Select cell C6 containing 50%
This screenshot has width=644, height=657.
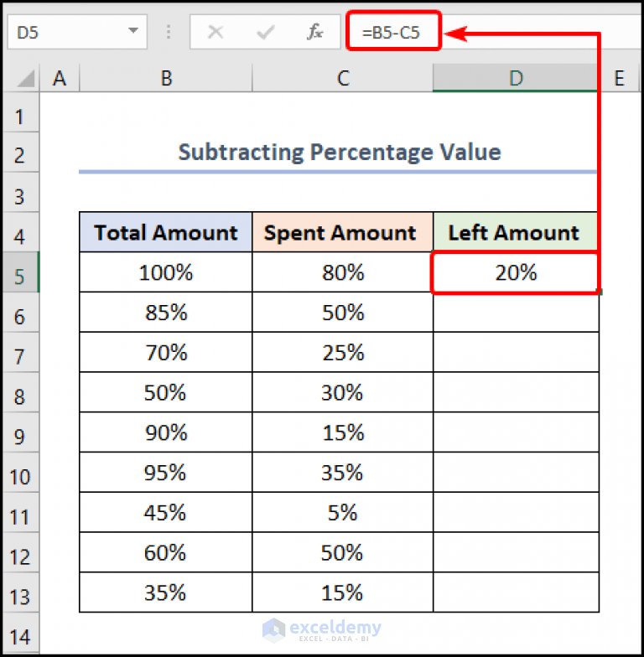342,312
